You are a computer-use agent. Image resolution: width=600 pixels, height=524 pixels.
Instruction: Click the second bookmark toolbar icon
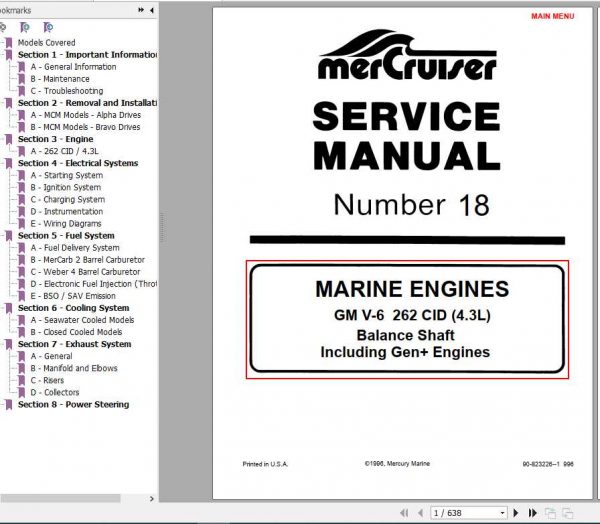point(24,27)
